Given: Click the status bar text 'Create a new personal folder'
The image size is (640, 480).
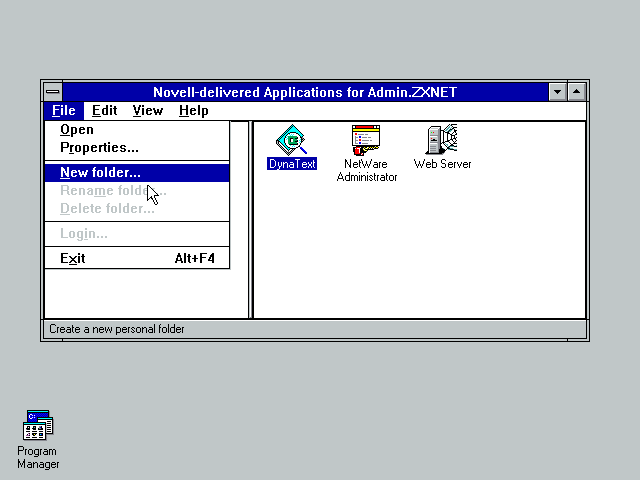Looking at the screenshot, I should (117, 329).
